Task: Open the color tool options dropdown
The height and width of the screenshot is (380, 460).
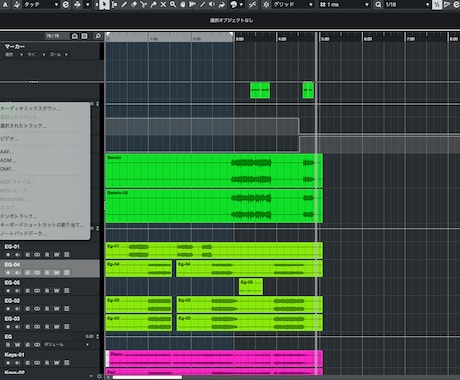Action: point(241,5)
